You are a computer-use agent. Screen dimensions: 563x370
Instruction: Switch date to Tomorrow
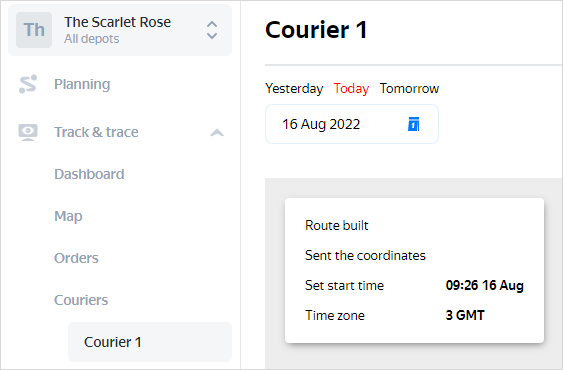409,88
